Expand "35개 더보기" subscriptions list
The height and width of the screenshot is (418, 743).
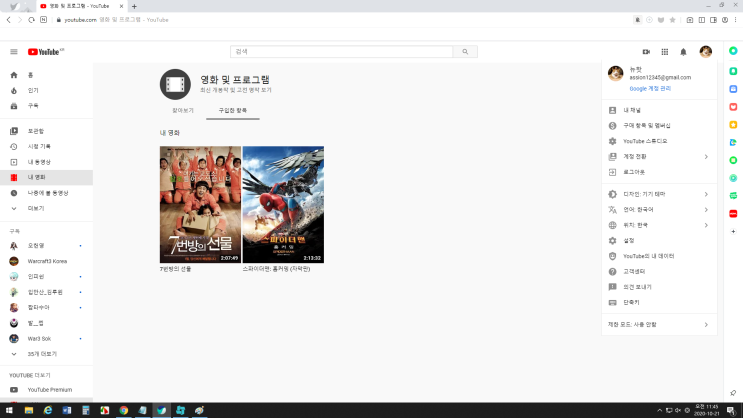pos(46,354)
